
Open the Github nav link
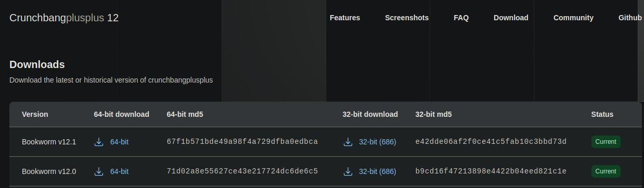coord(630,18)
